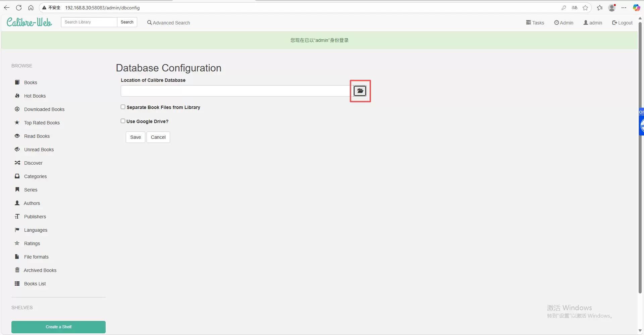Viewport: 644px width, 335px height.
Task: Enable Separate Book Files from Library
Action: (123, 107)
